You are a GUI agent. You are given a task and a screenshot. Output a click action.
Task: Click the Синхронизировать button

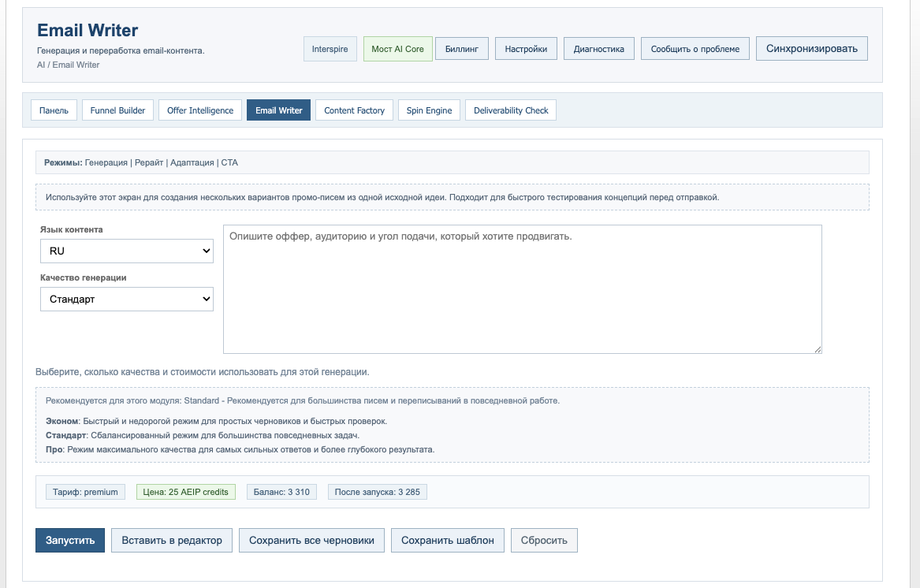811,48
